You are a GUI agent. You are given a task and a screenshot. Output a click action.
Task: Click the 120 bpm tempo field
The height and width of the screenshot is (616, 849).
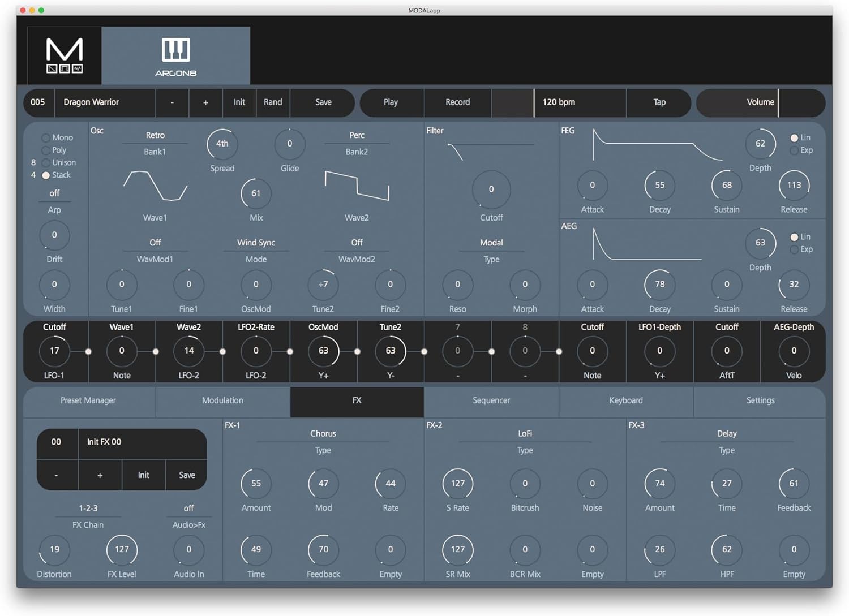tap(580, 102)
